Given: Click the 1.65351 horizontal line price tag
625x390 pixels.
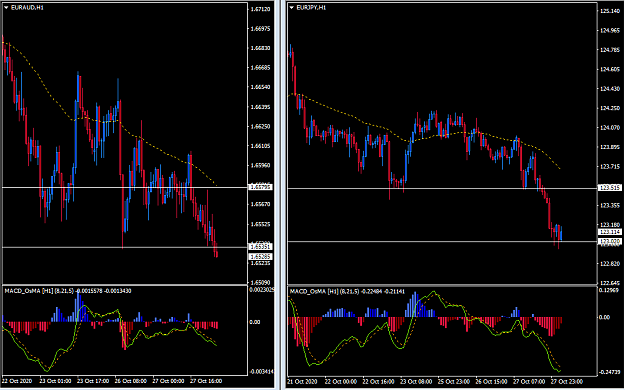Looking at the screenshot, I should point(261,247).
